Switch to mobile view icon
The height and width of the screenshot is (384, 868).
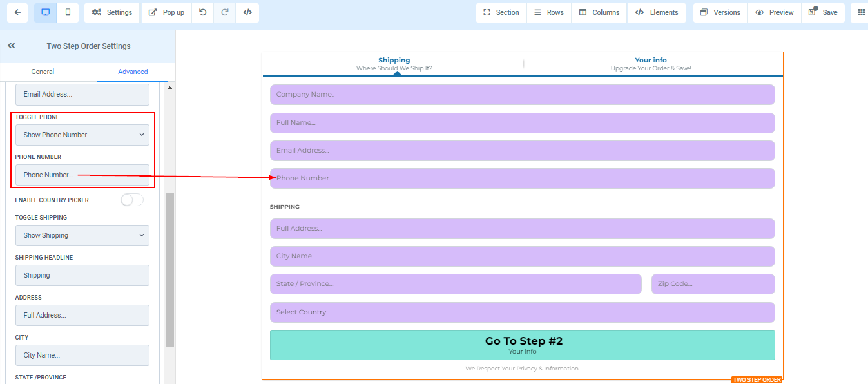tap(68, 12)
